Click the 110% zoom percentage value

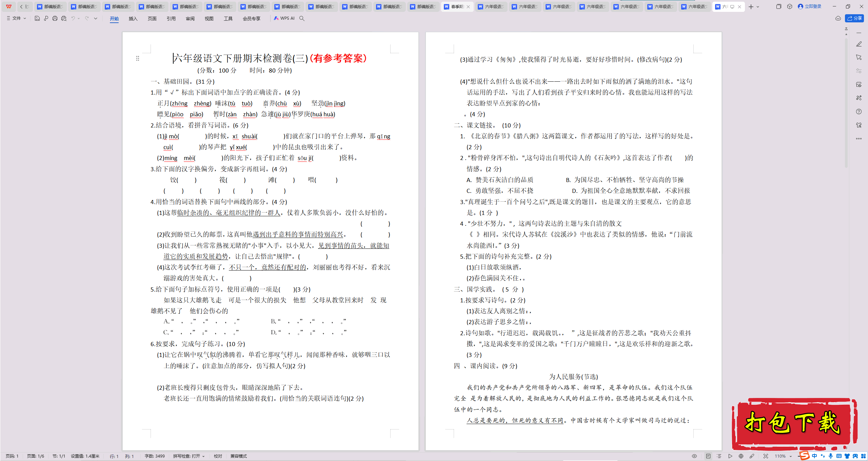click(x=780, y=456)
